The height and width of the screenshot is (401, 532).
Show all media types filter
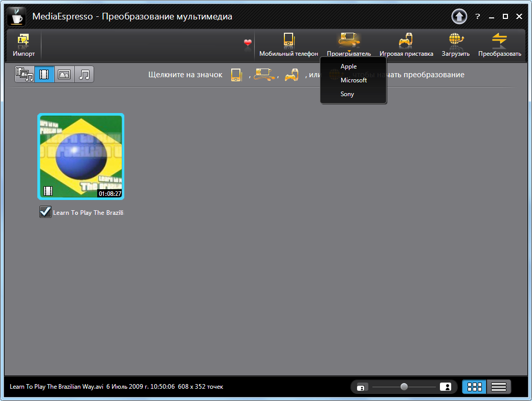pyautogui.click(x=25, y=75)
